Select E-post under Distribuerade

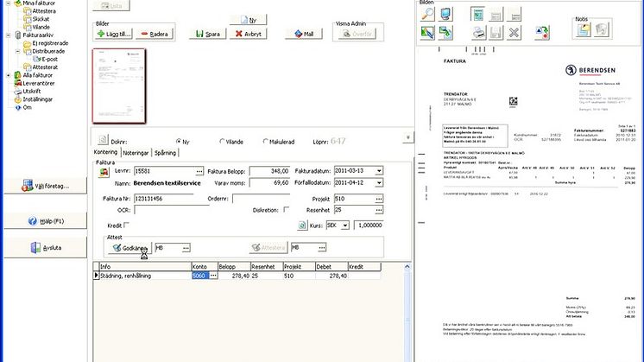(49, 59)
